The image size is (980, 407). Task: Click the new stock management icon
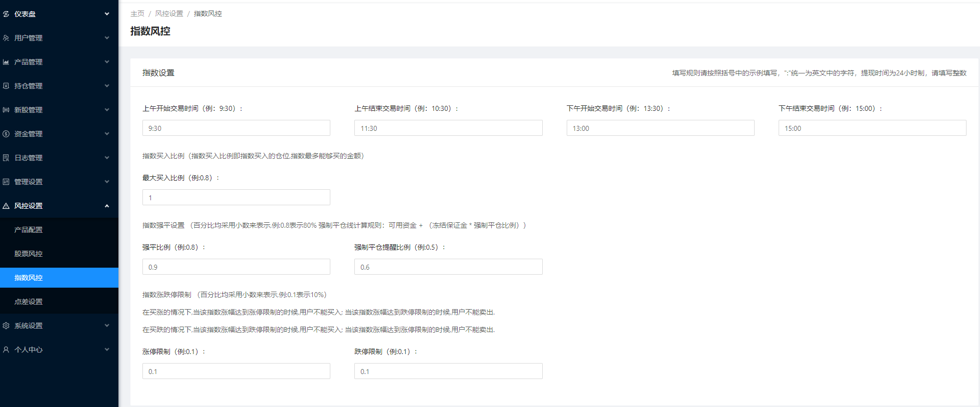(x=6, y=110)
